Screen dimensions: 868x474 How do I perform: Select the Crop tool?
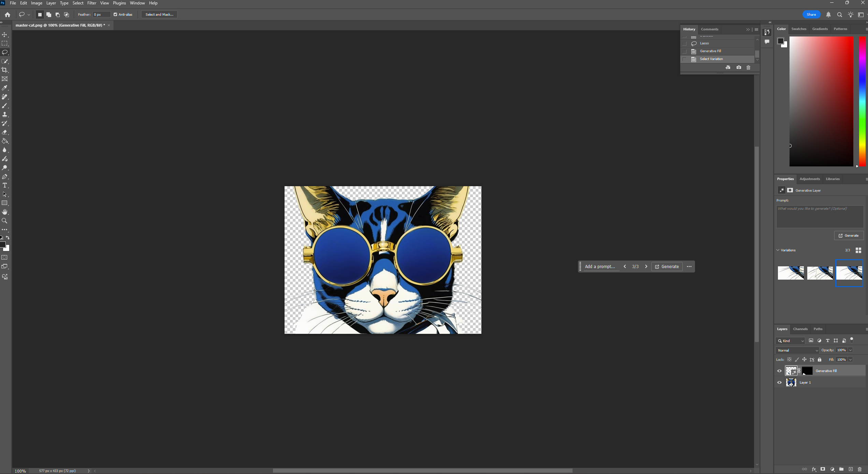(x=5, y=70)
